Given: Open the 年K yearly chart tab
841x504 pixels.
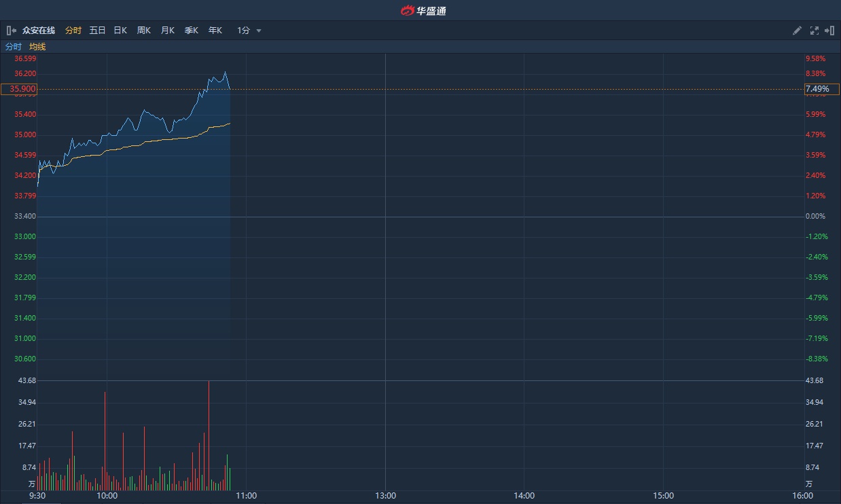Looking at the screenshot, I should click(x=215, y=31).
